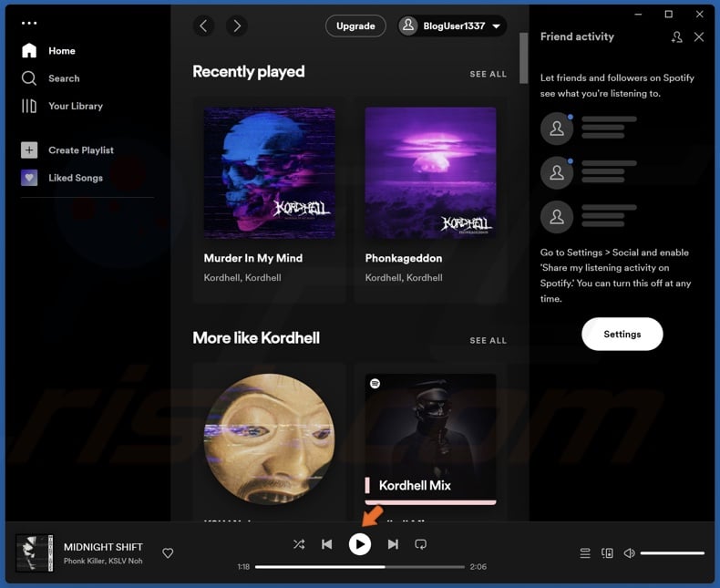Open Phonkageddon album cover
The image size is (720, 588).
[431, 173]
